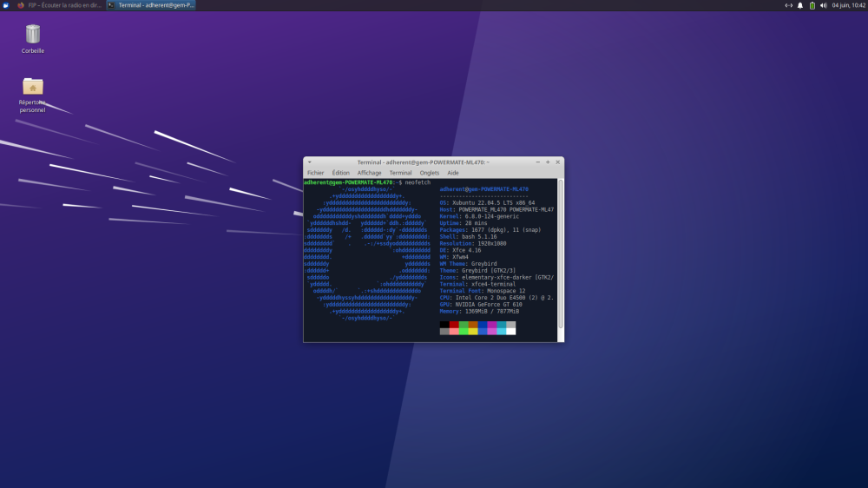Open the Whisker applications menu icon
This screenshot has height=488, width=868.
pos(5,5)
